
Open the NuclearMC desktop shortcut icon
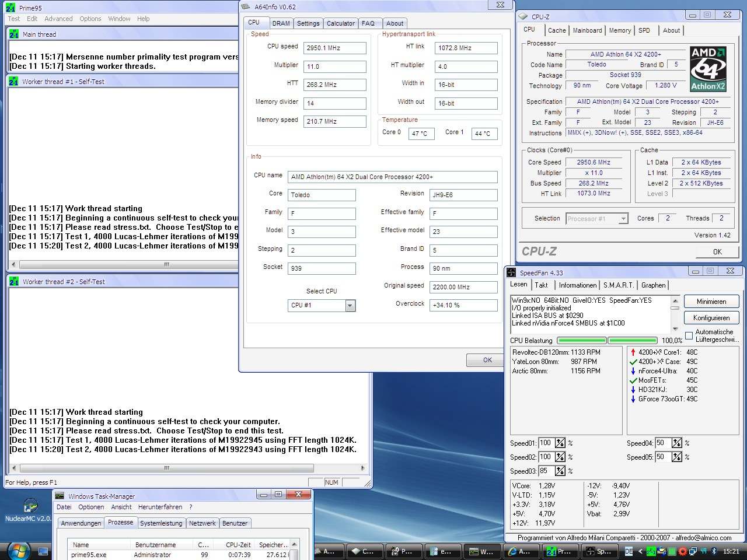[x=29, y=505]
